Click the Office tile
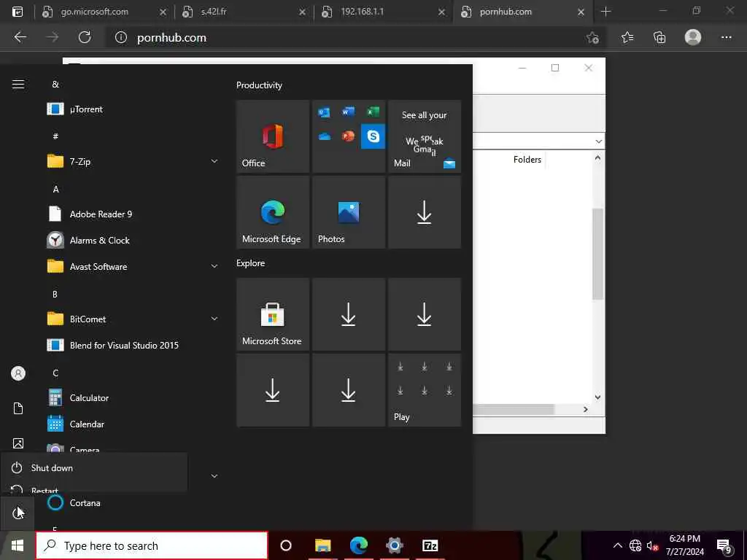 (273, 136)
